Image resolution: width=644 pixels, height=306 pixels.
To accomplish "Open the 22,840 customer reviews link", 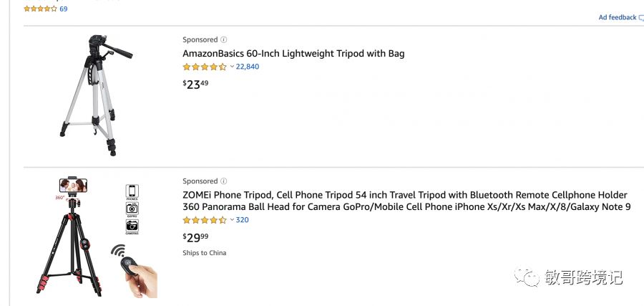I will (248, 67).
